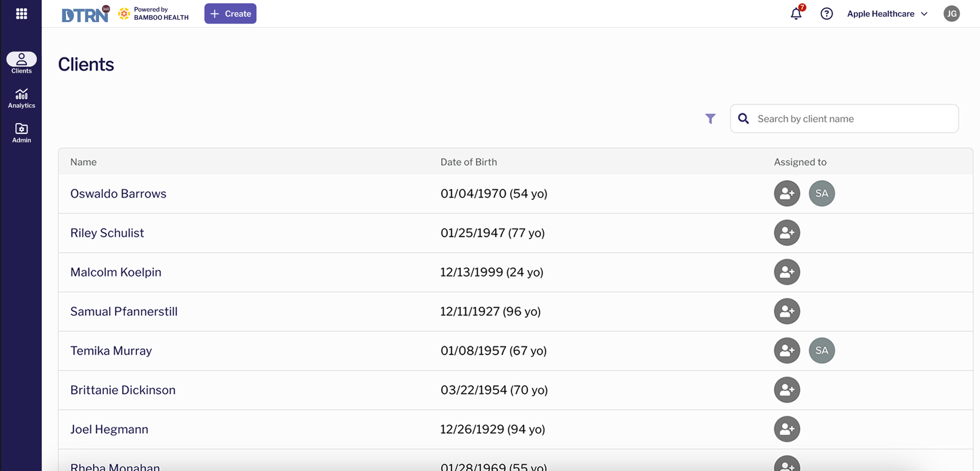Open client Samual Pfannerstill
Screen dimensions: 980x471
pos(124,312)
